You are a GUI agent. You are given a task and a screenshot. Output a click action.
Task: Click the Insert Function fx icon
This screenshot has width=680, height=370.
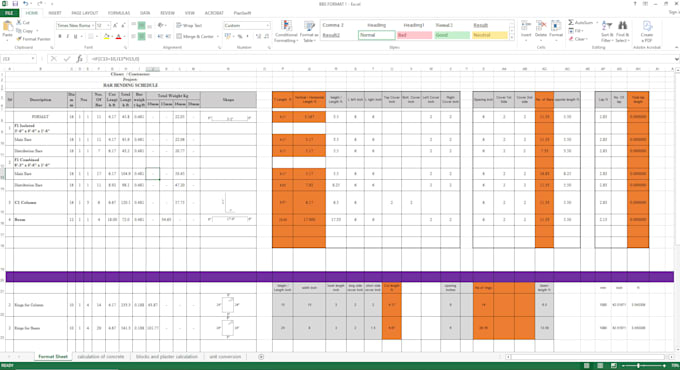pyautogui.click(x=79, y=59)
